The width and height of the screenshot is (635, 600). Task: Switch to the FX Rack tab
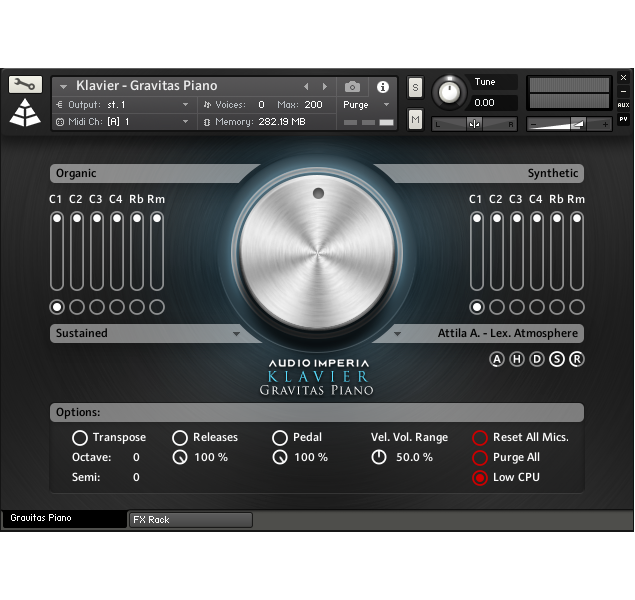point(191,520)
